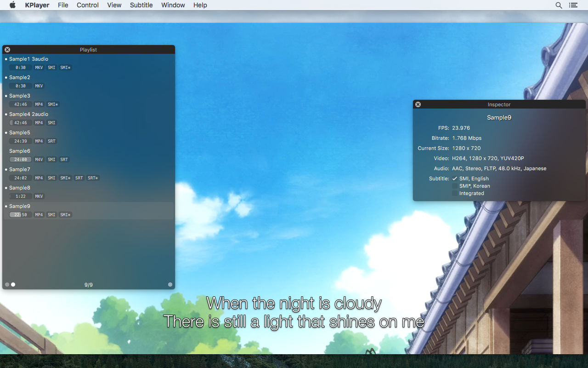This screenshot has width=588, height=368.
Task: Click the Sample9 title in the Inspector
Action: coord(499,118)
